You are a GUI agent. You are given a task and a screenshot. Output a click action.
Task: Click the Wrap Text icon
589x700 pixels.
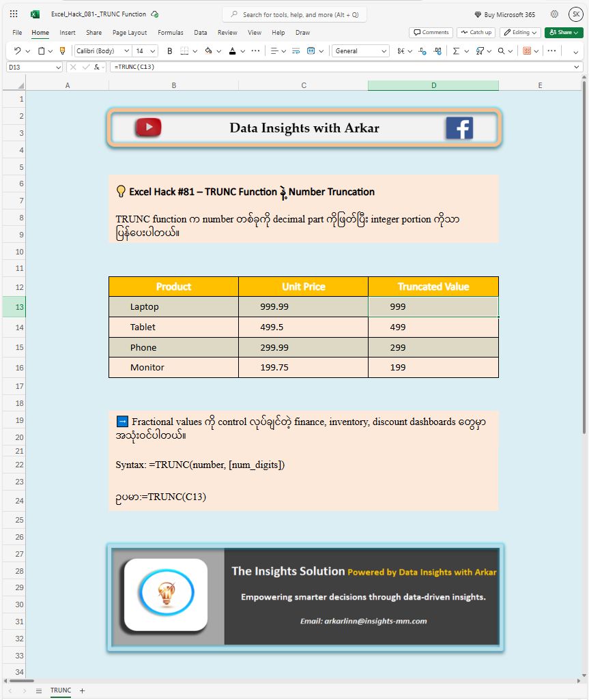(296, 50)
